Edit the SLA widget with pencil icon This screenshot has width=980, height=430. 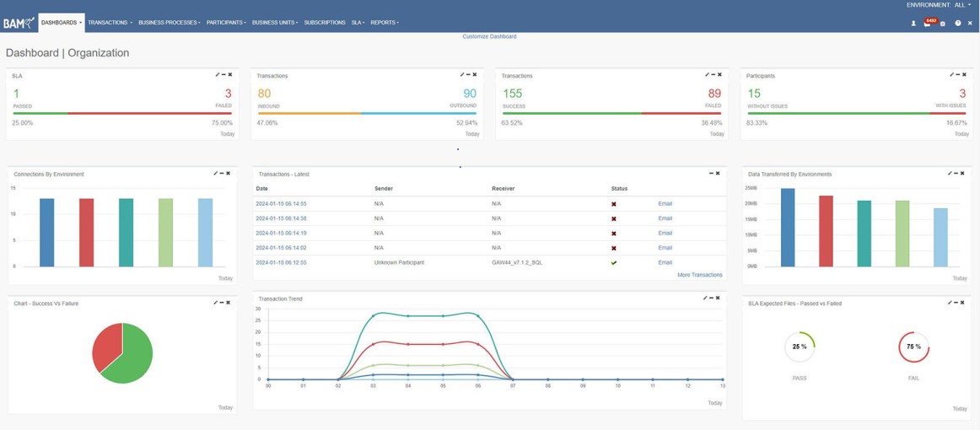[217, 75]
